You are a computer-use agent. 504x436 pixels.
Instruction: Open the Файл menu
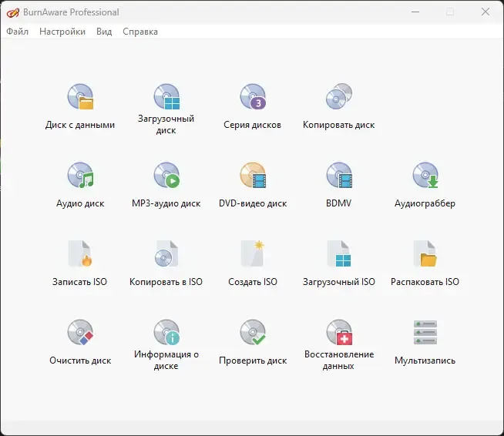pyautogui.click(x=18, y=32)
